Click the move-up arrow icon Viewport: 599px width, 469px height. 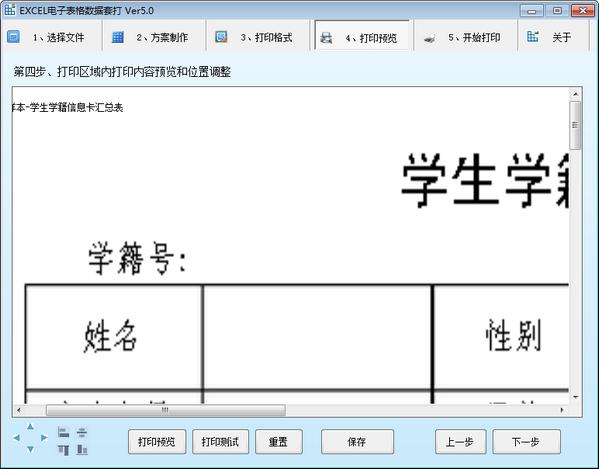pyautogui.click(x=30, y=427)
